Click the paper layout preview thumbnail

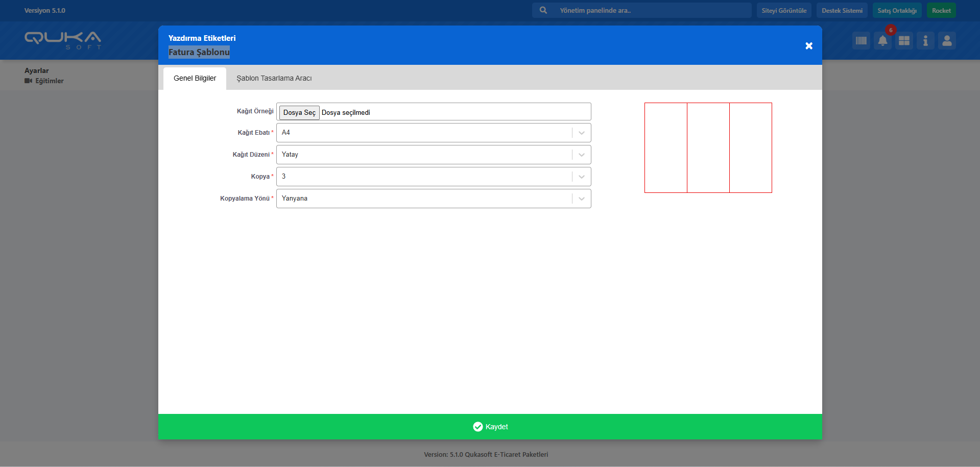[x=708, y=148]
